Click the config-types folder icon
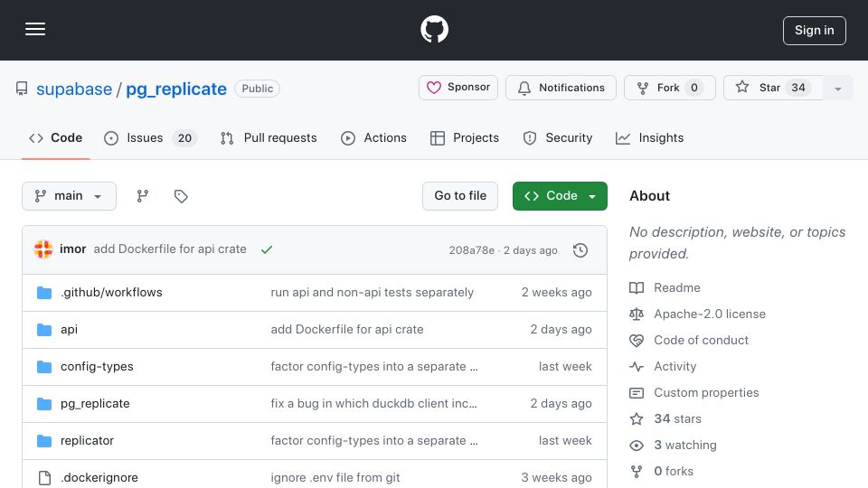The height and width of the screenshot is (488, 868). coord(44,367)
